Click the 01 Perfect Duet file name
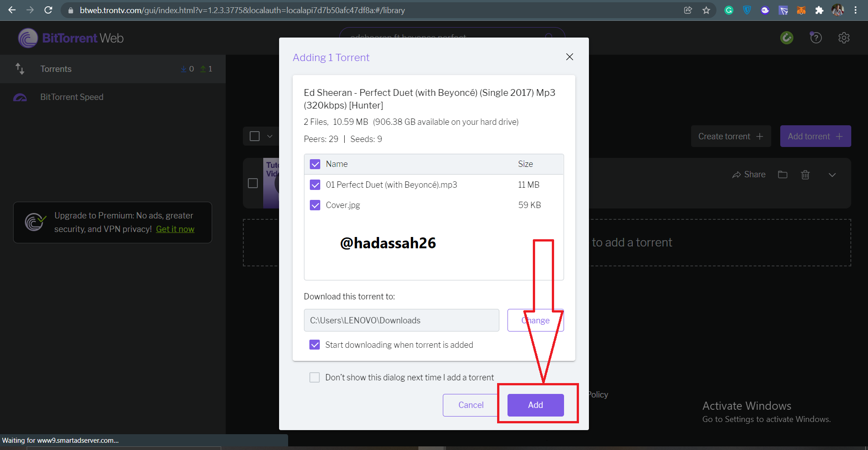Image resolution: width=868 pixels, height=450 pixels. pyautogui.click(x=391, y=185)
